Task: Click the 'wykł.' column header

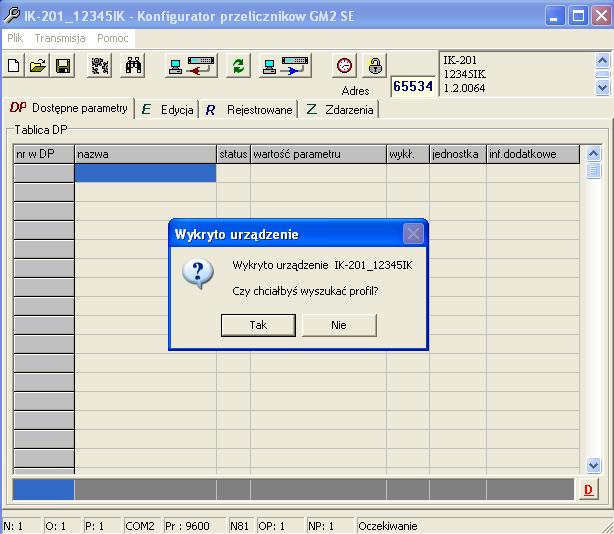Action: 408,154
